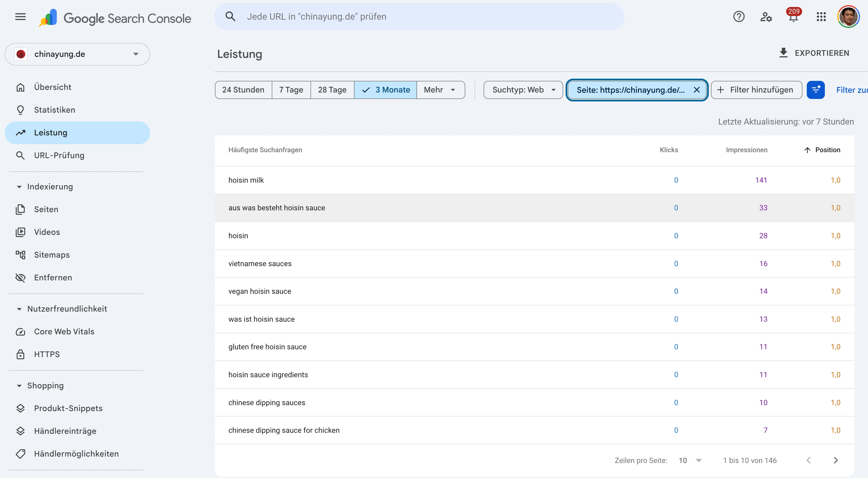Select the 3 Monate range
The height and width of the screenshot is (478, 868).
click(x=385, y=90)
